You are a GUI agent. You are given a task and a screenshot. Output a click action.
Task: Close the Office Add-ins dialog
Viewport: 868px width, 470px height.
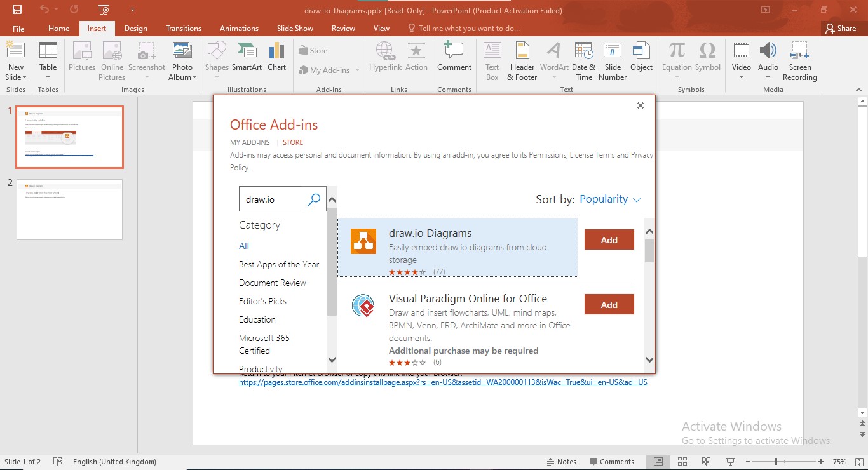[641, 105]
